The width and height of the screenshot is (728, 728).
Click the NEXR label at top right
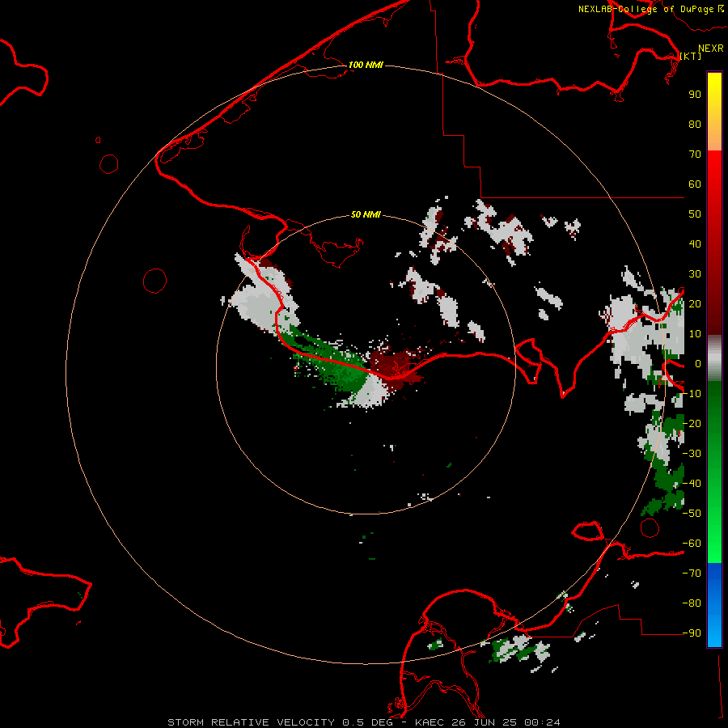click(x=711, y=49)
